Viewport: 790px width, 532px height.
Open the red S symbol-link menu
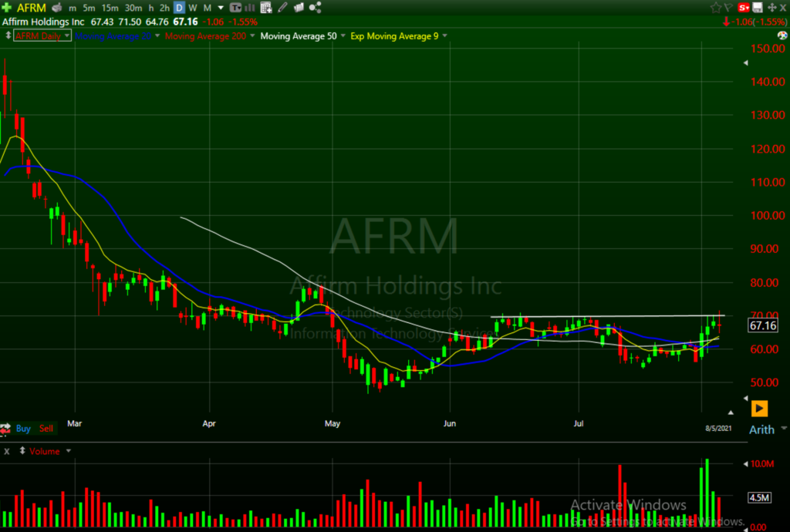pos(744,8)
